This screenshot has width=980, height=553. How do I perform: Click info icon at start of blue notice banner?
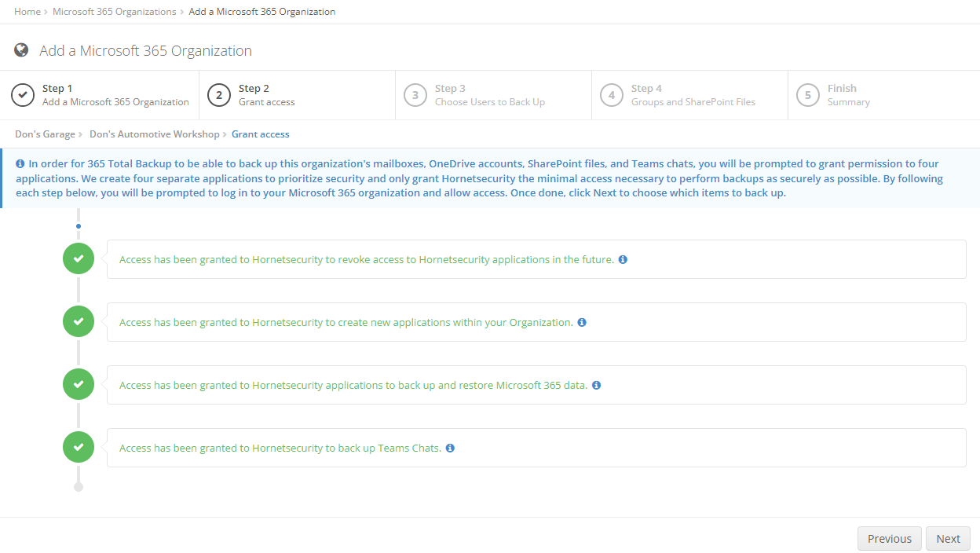point(20,164)
